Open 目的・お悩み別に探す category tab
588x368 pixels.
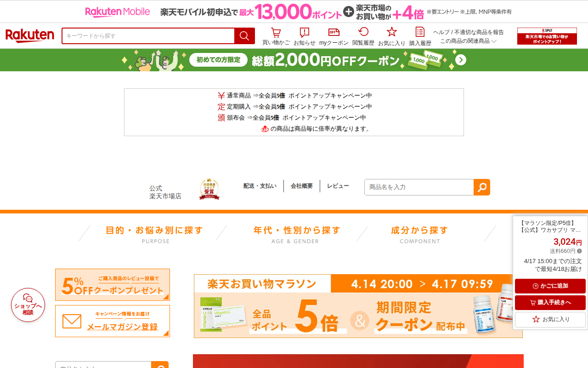[154, 234]
